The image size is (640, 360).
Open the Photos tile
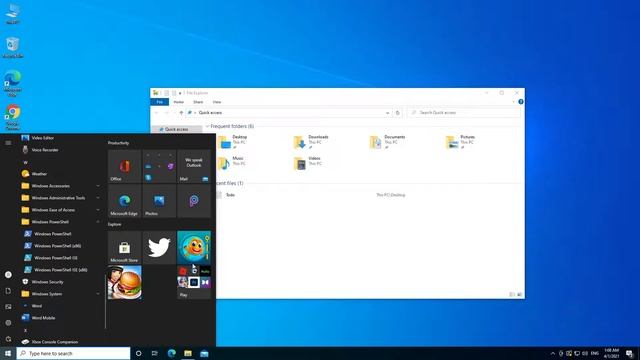coord(159,201)
